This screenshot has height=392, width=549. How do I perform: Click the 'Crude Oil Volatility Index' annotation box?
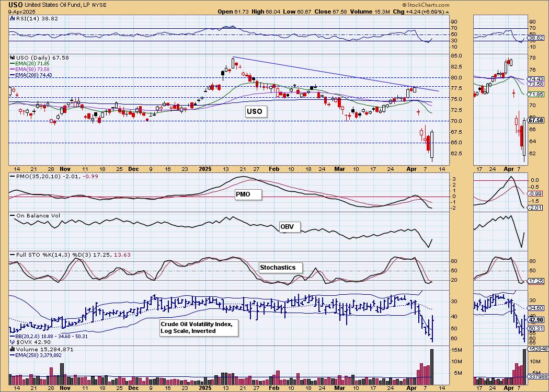(199, 328)
